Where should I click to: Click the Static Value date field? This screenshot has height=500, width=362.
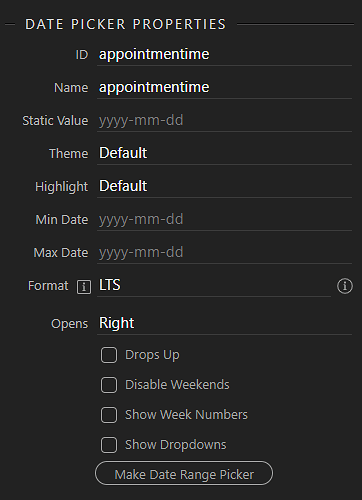click(x=224, y=120)
